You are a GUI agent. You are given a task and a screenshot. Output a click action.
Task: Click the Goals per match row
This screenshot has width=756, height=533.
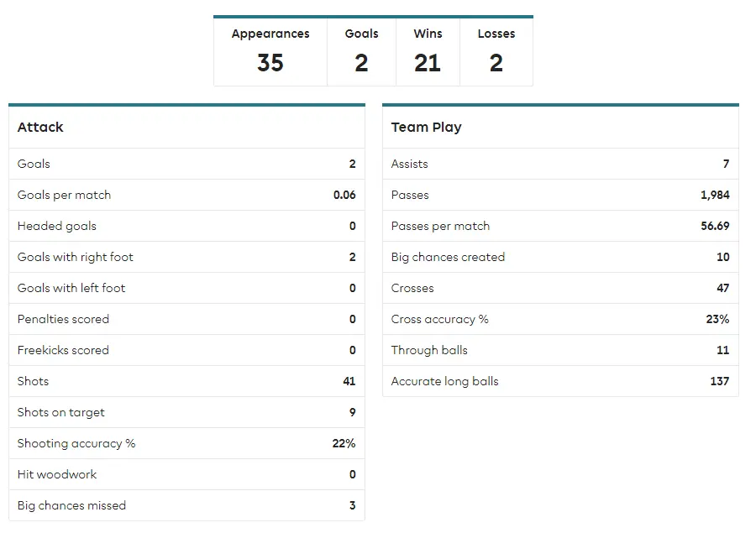(x=186, y=195)
